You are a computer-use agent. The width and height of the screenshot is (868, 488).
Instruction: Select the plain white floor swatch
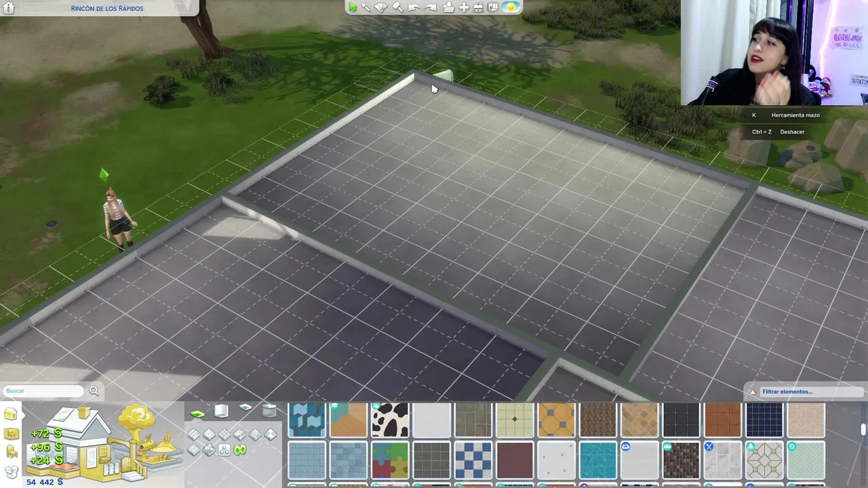431,420
